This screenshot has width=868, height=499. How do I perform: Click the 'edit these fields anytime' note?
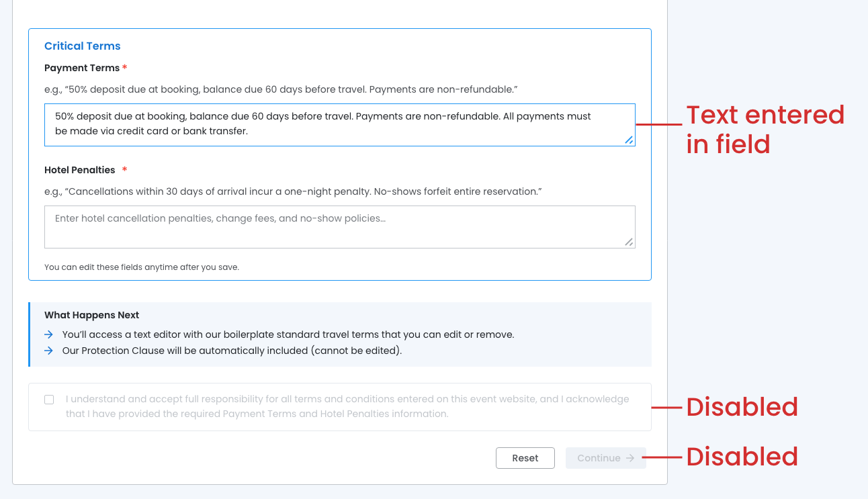coord(142,267)
